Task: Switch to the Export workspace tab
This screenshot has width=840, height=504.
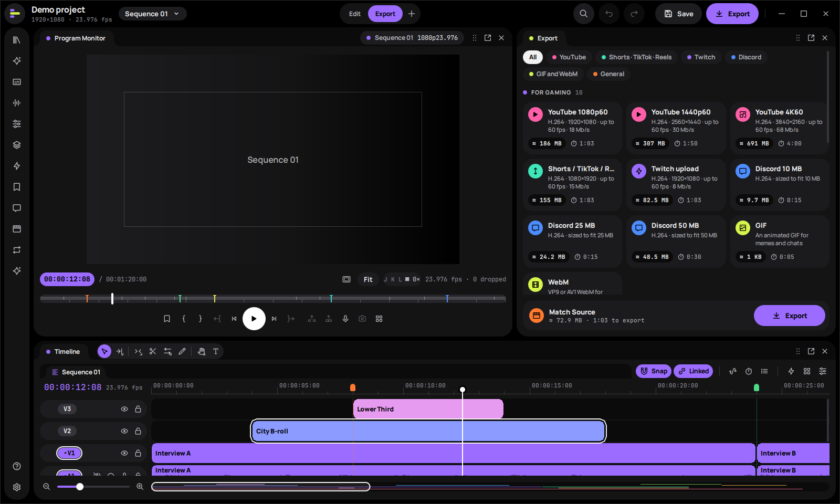Action: point(385,14)
